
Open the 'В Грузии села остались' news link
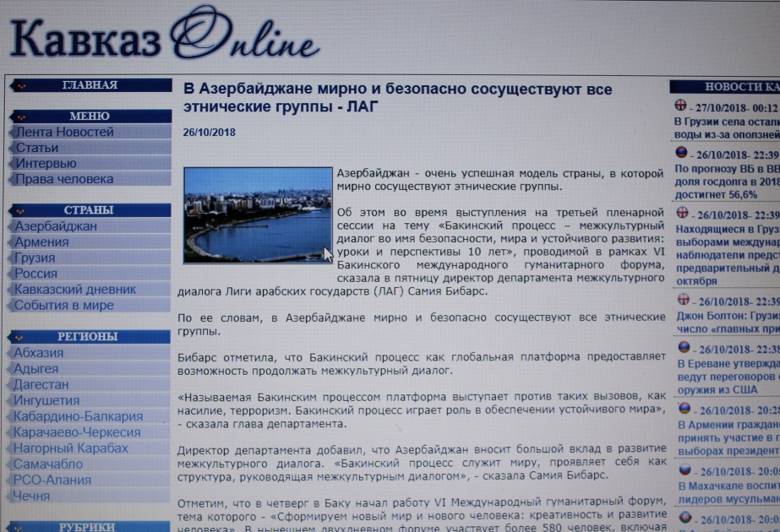pos(727,128)
